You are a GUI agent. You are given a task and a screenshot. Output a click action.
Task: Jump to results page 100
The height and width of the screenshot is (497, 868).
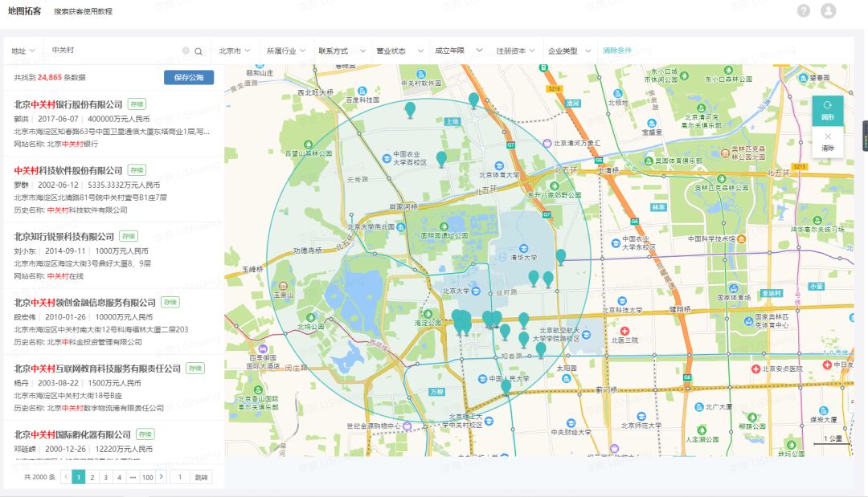coord(147,477)
